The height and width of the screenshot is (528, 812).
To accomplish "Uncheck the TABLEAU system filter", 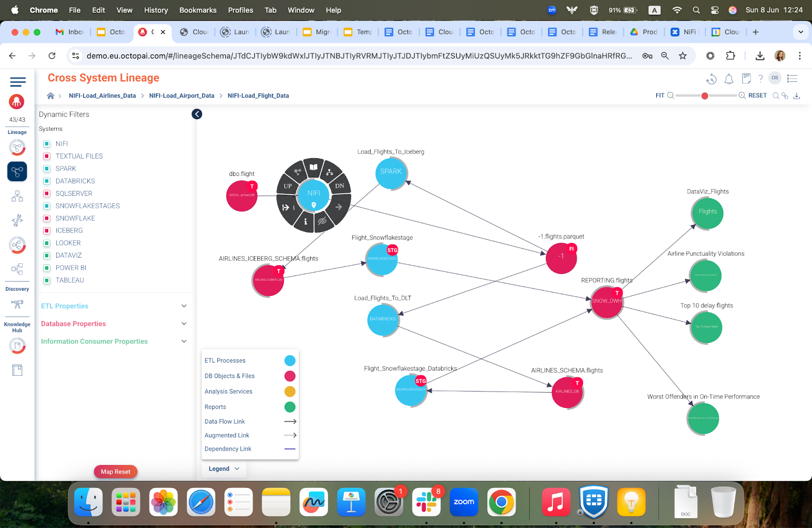I will coord(47,280).
